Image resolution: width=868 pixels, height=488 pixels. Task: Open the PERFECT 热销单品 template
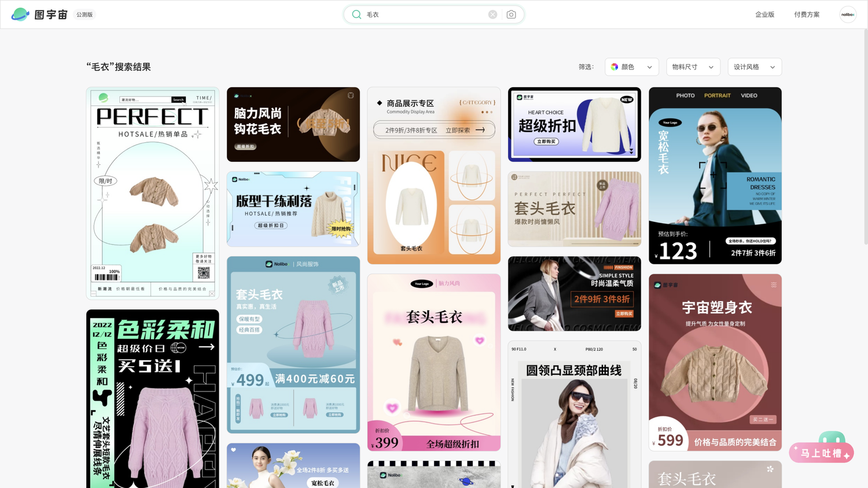tap(153, 193)
